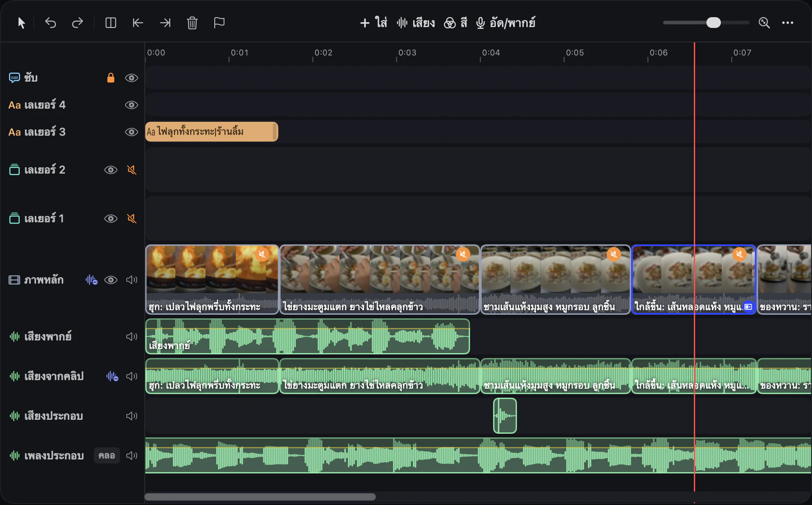Split clip at playhead

click(111, 23)
